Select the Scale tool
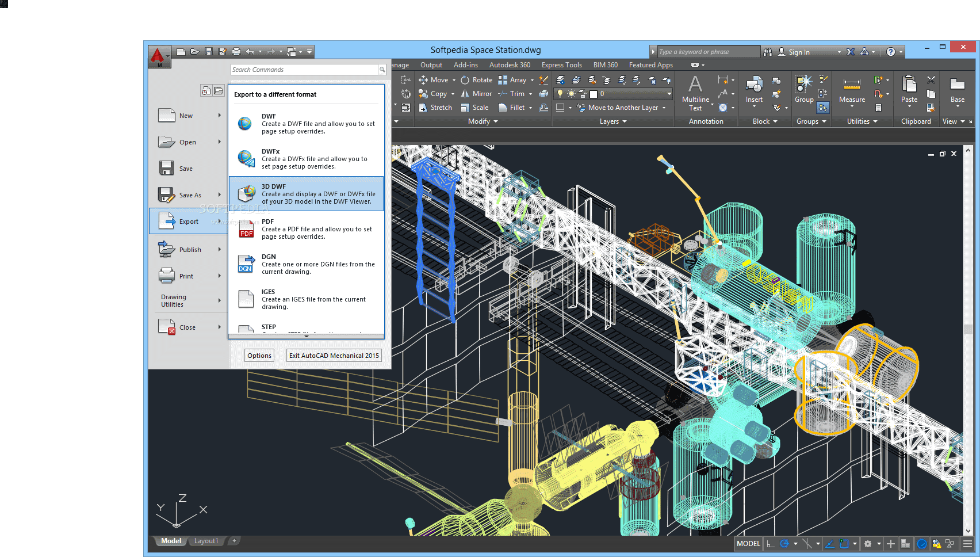 pos(474,108)
